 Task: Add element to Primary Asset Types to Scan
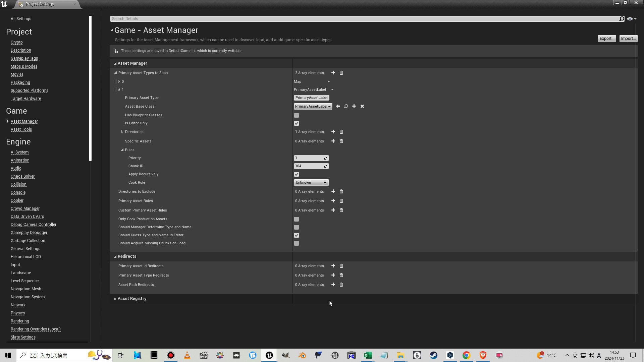pos(333,73)
